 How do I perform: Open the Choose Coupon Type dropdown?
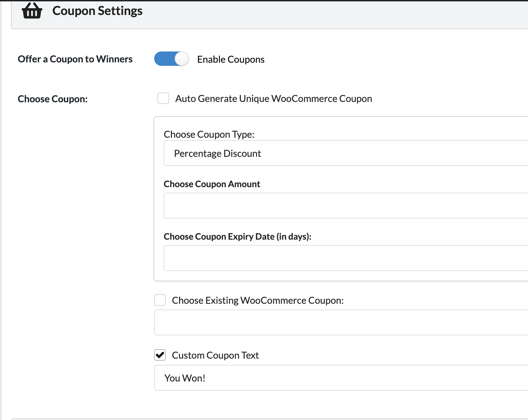[346, 153]
